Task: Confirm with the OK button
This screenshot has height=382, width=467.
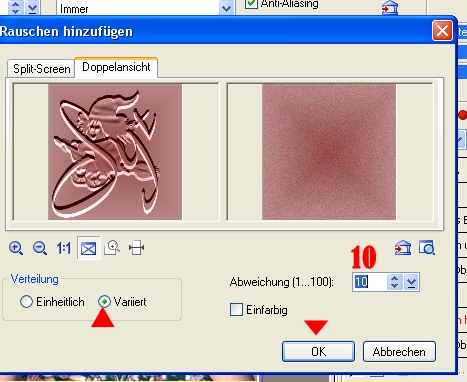Action: pyautogui.click(x=318, y=351)
